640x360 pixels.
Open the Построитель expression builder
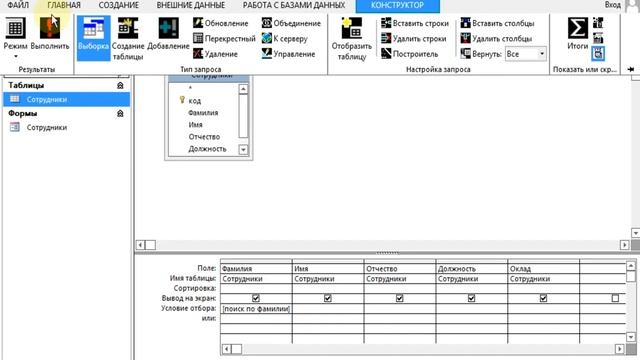(409, 53)
